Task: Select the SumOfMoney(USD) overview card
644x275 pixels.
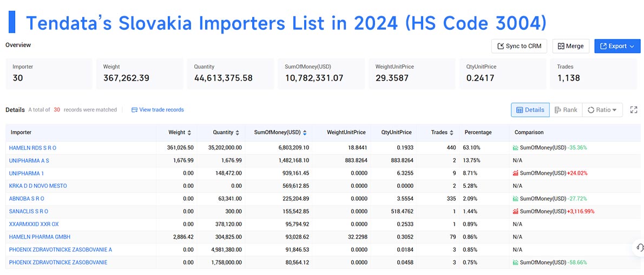Action: (x=321, y=74)
